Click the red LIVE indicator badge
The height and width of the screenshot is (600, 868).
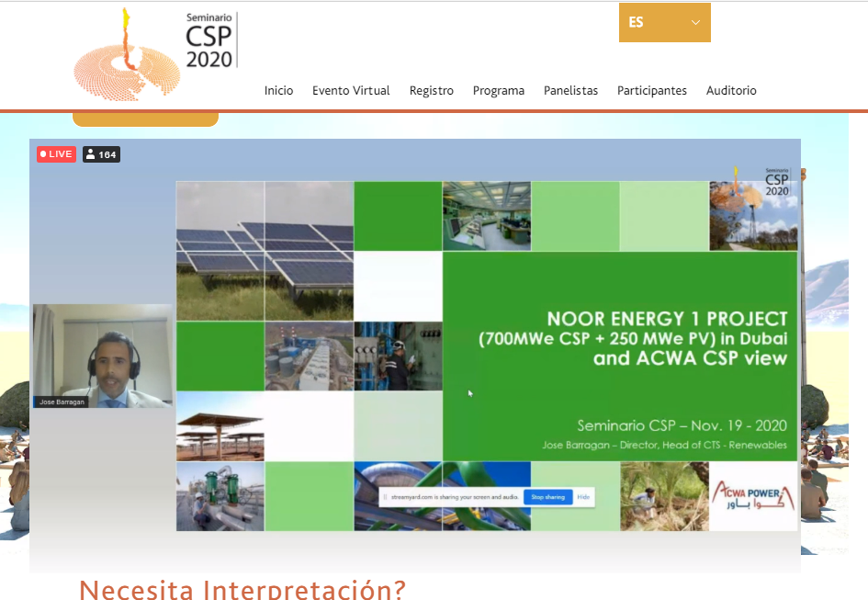pos(56,154)
